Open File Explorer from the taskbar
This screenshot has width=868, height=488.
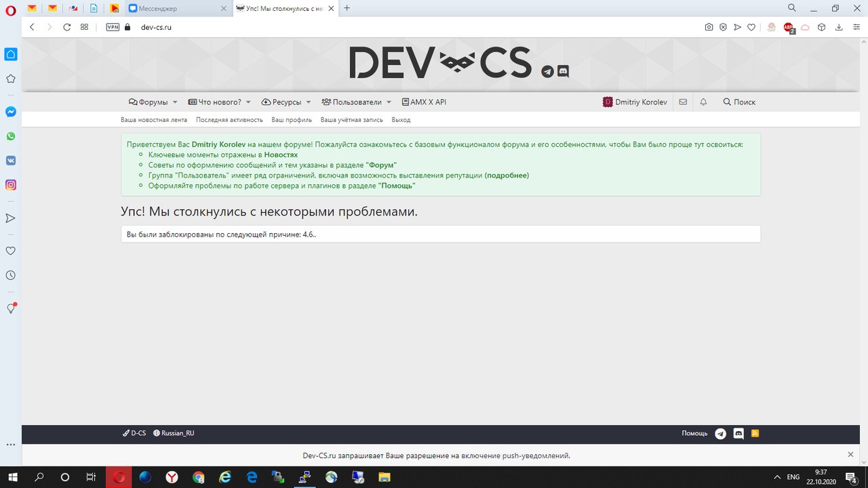tap(384, 477)
